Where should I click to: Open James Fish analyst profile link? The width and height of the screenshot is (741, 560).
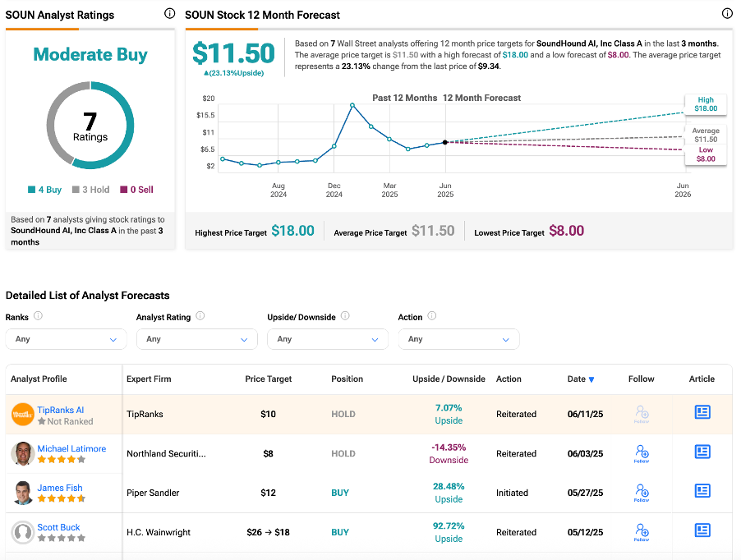[x=60, y=488]
